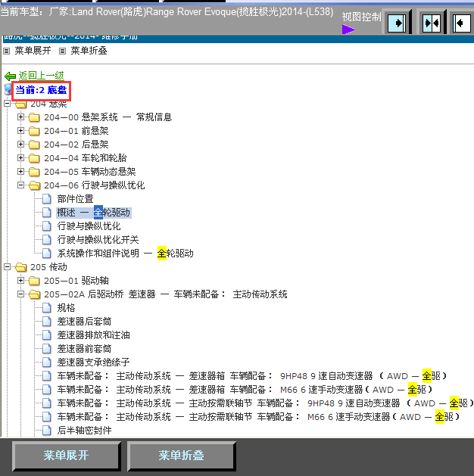Expand 204-00 悬架系统 常规信息 node
The width and height of the screenshot is (474, 476).
tap(20, 117)
